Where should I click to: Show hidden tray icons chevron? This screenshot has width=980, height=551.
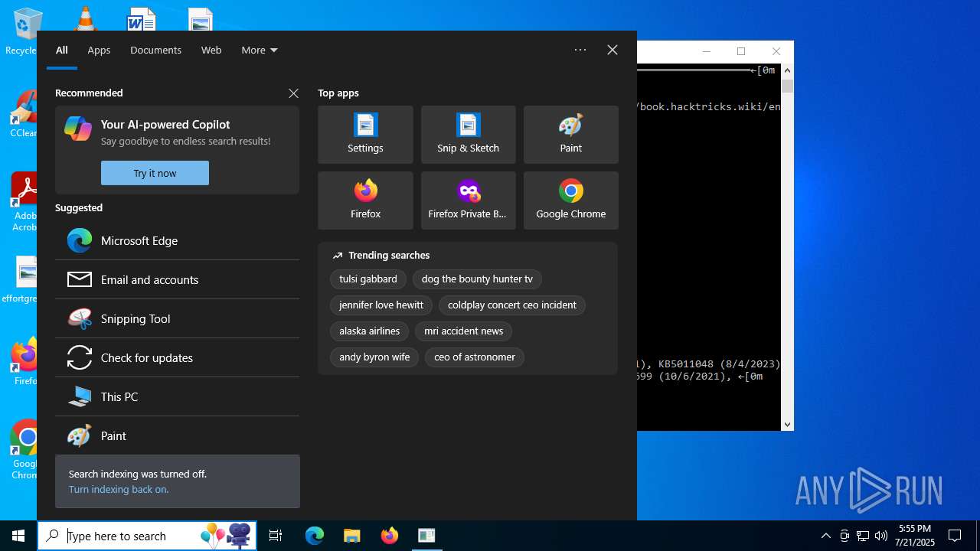click(x=825, y=536)
